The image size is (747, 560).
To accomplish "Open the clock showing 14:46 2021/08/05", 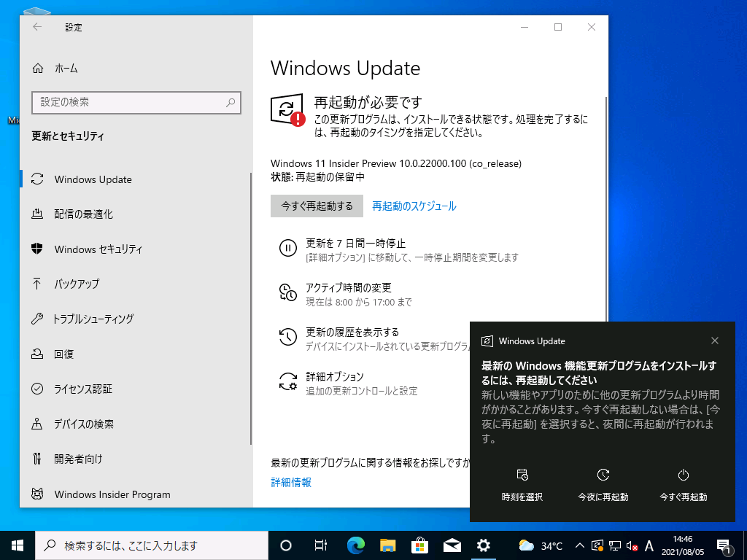I will point(683,545).
